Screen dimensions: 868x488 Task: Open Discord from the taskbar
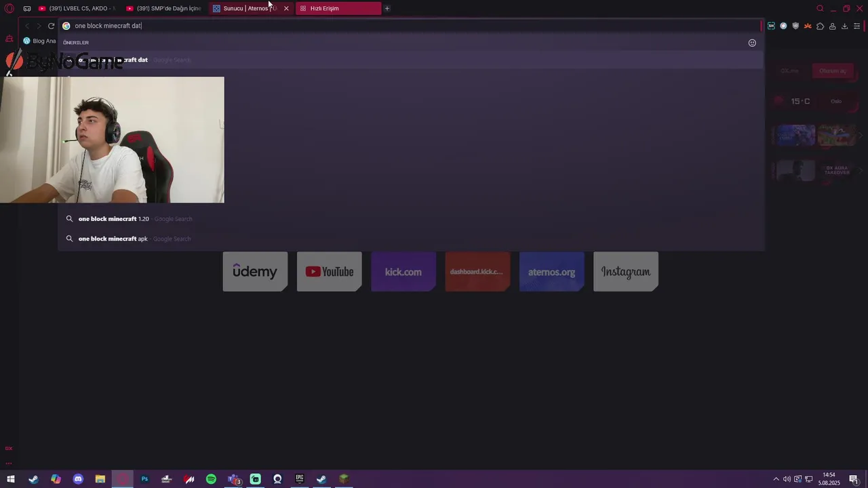coord(78,479)
